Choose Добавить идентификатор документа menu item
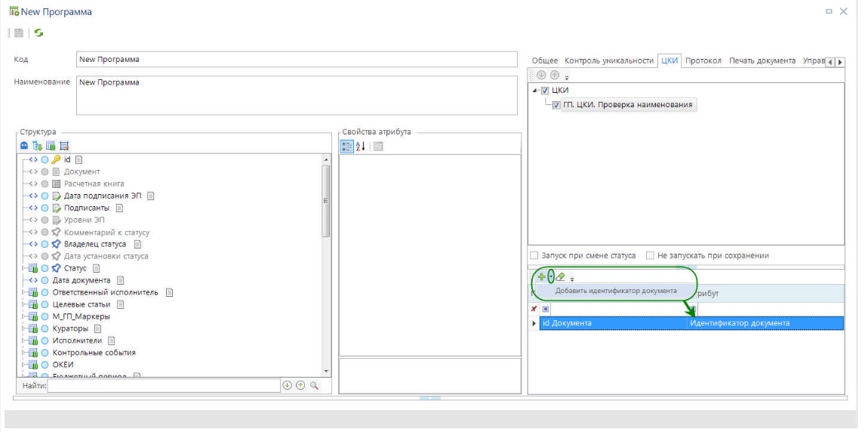Screen dimensions: 868x432 [x=616, y=291]
